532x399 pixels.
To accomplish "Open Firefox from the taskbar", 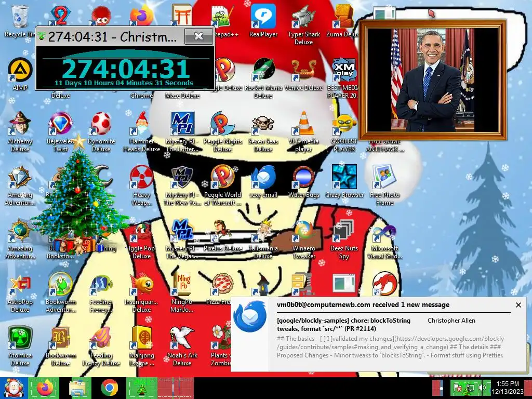I will pyautogui.click(x=45, y=388).
